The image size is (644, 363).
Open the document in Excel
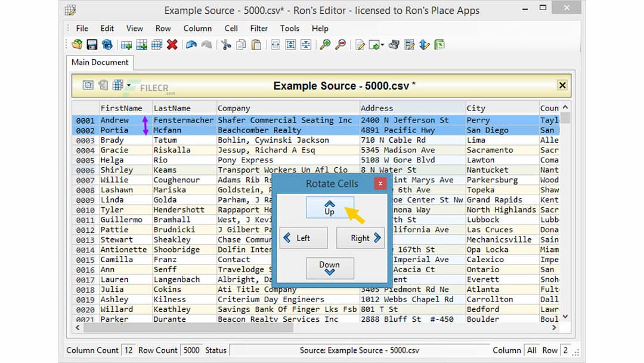click(439, 44)
